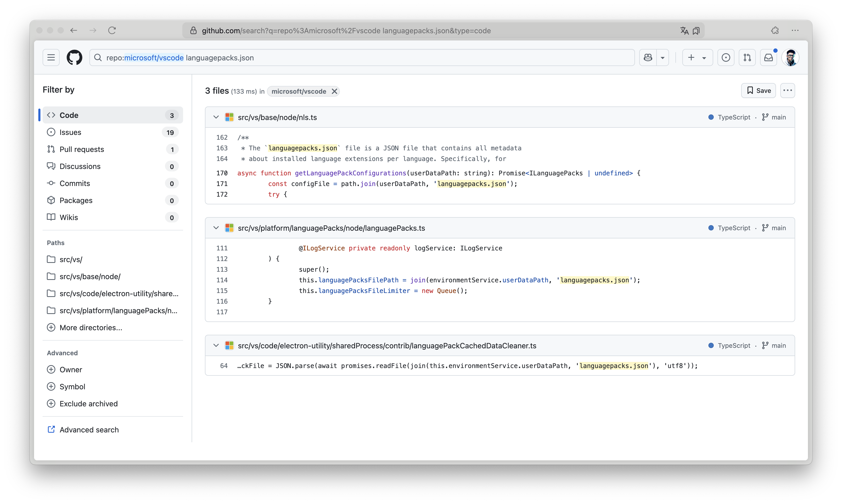Open the Advanced search link
This screenshot has width=842, height=504.
pos(89,429)
